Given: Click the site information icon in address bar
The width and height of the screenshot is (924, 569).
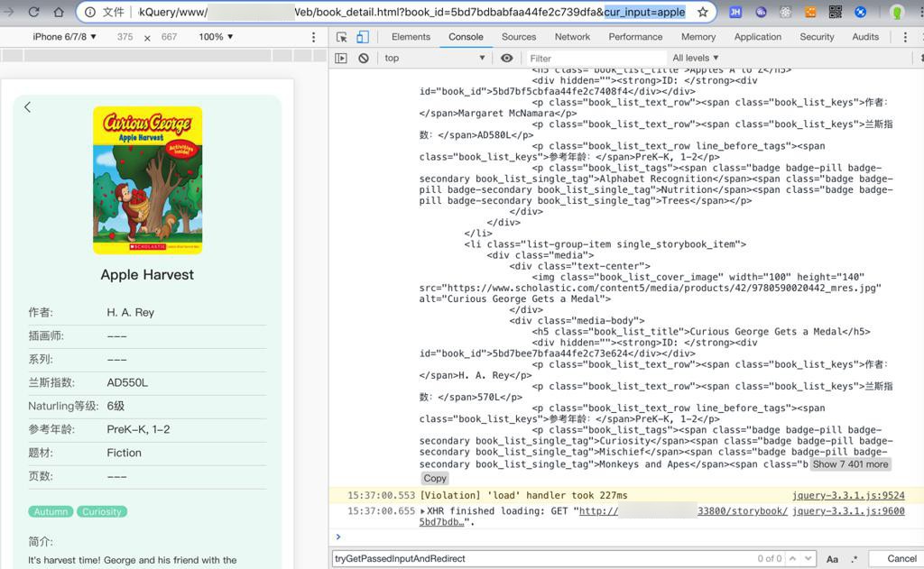Looking at the screenshot, I should 89,12.
